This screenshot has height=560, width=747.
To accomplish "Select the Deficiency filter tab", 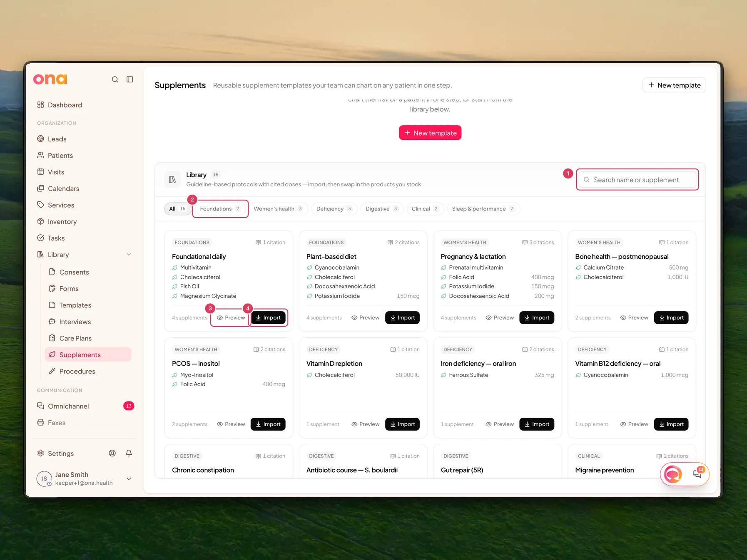I will (334, 209).
